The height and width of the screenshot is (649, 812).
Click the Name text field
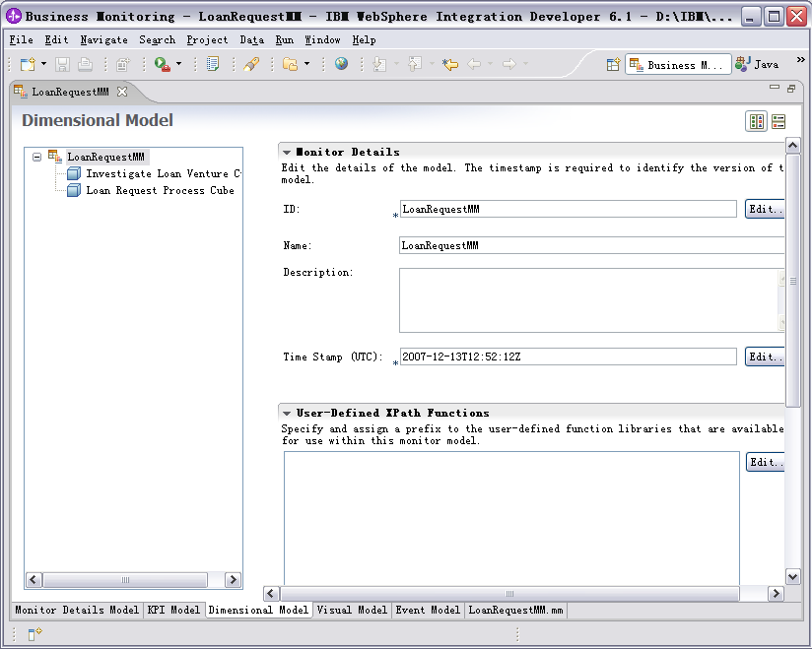[591, 245]
